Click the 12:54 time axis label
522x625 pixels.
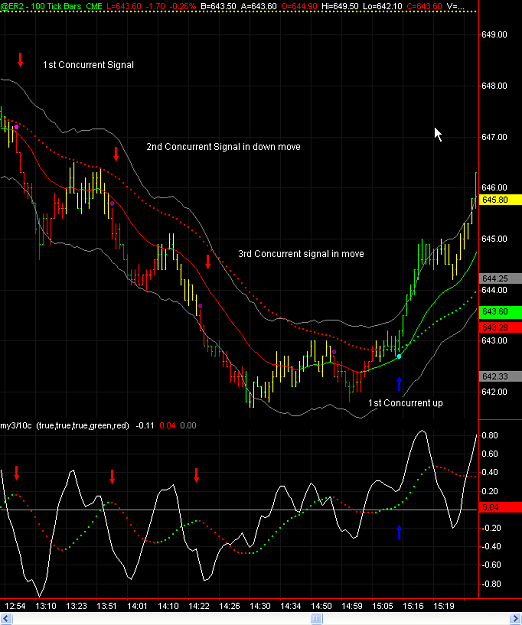click(x=15, y=606)
